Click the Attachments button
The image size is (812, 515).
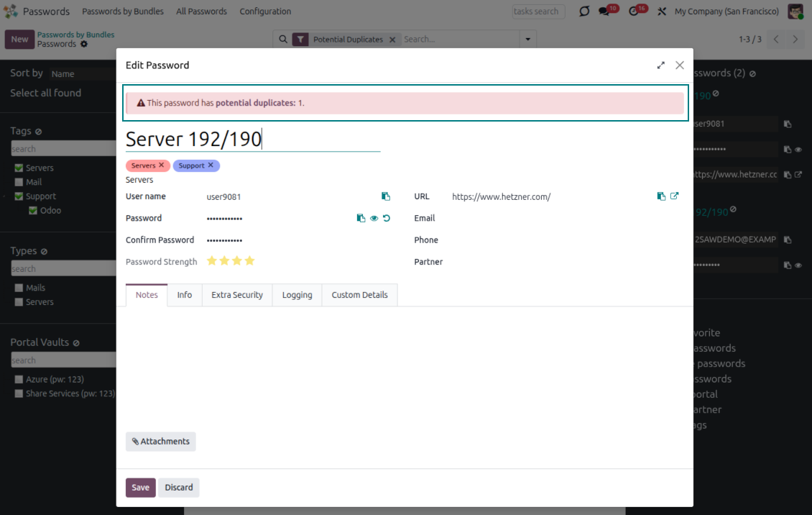160,442
